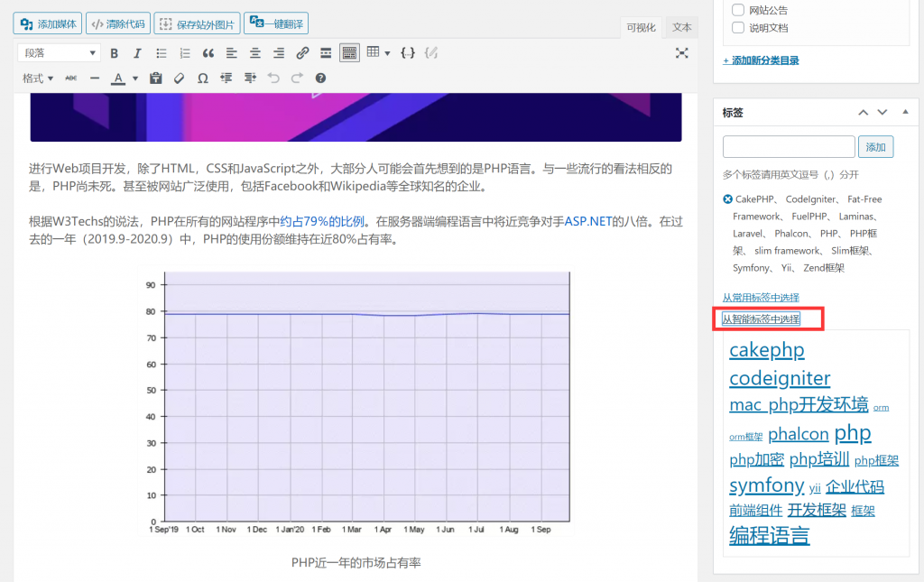Open the special character picker (Ω icon)
This screenshot has height=582, width=924.
click(x=202, y=78)
